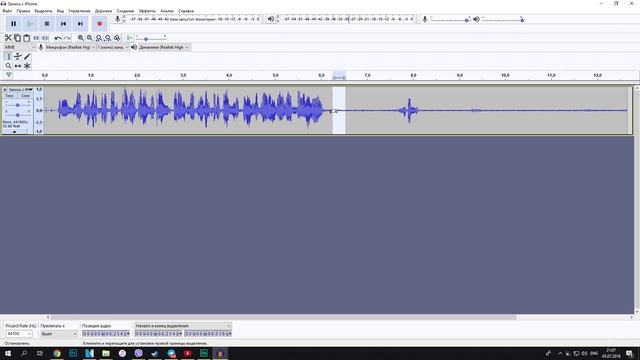
Task: Undo the last action with the Undo arrow
Action: click(x=58, y=38)
